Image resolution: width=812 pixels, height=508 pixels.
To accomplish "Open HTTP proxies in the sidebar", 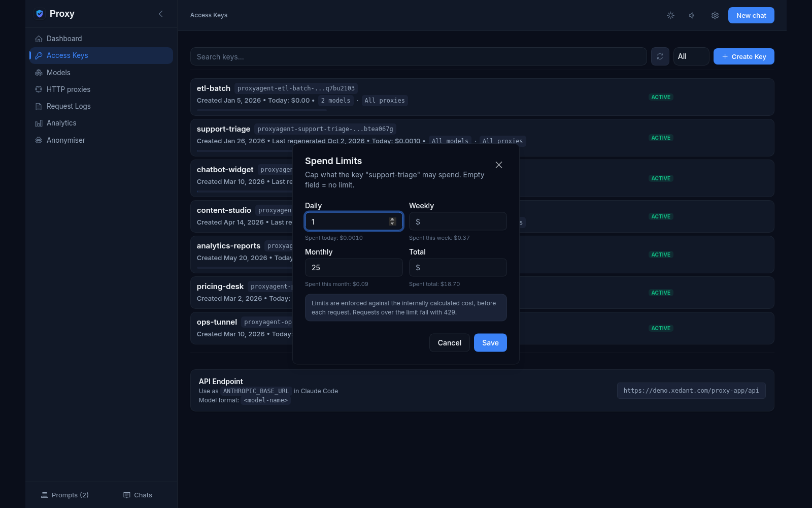I will (101, 89).
